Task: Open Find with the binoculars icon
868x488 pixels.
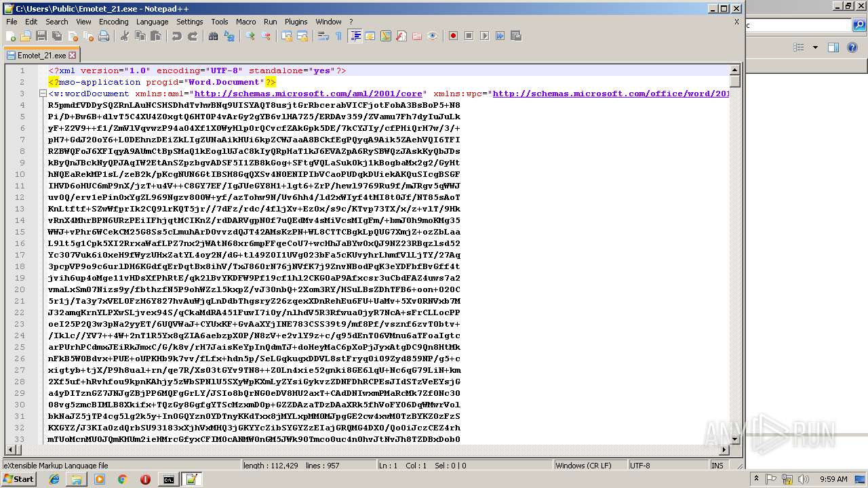Action: pyautogui.click(x=214, y=36)
